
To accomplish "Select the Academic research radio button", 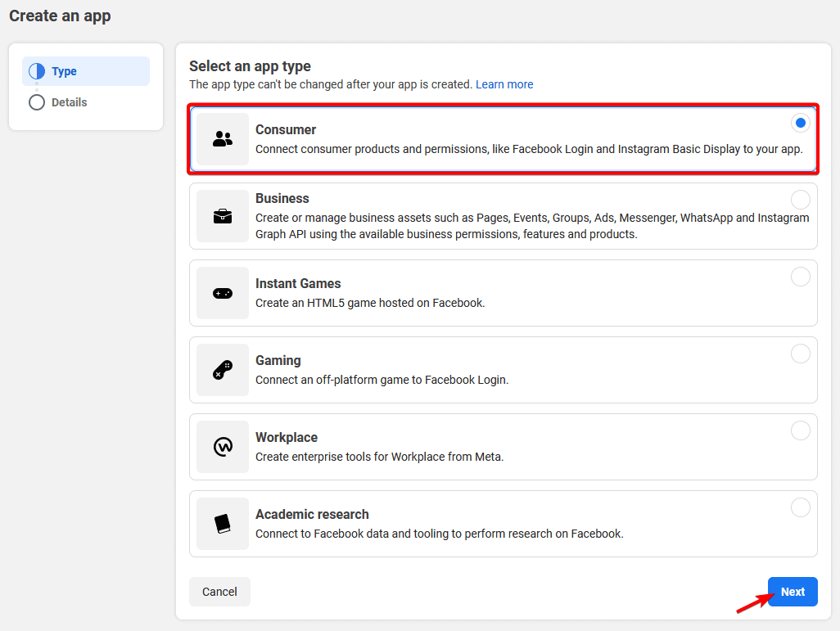I will point(800,507).
